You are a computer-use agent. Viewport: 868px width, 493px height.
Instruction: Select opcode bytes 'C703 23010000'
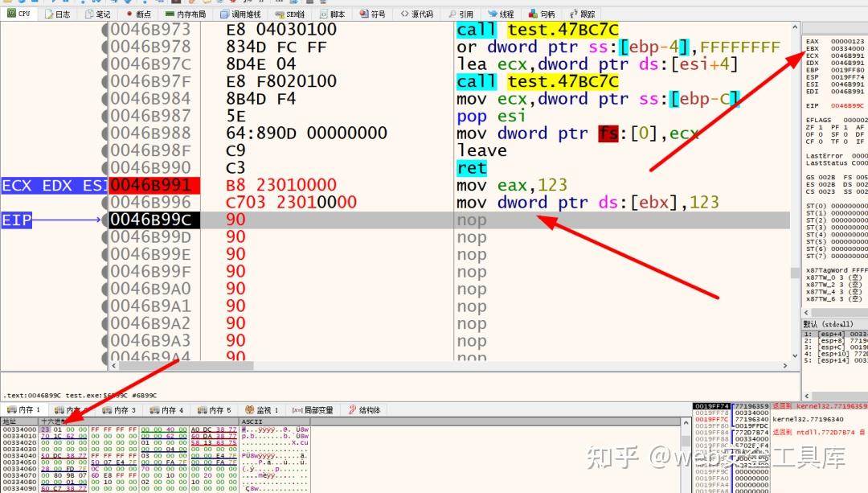291,203
